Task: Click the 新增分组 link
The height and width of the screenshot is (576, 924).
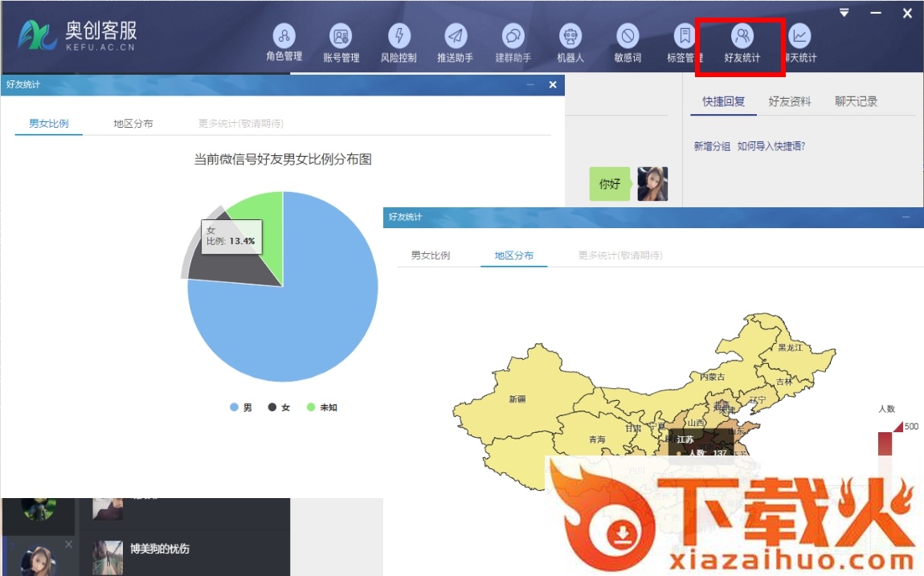Action: [x=712, y=146]
